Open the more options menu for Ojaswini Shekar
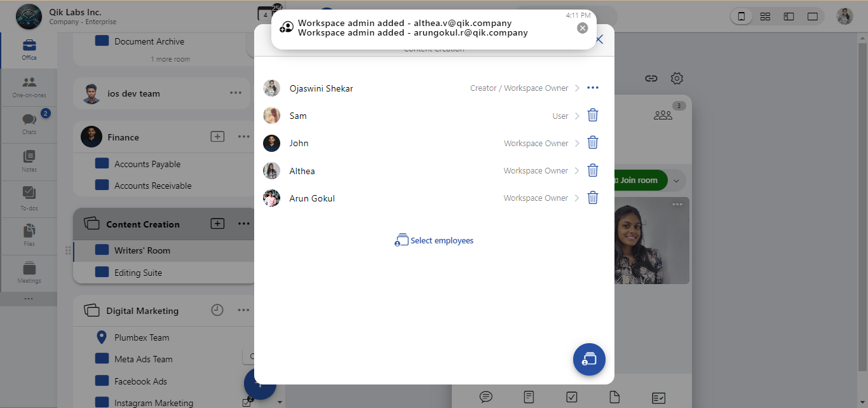Image resolution: width=868 pixels, height=408 pixels. (593, 88)
